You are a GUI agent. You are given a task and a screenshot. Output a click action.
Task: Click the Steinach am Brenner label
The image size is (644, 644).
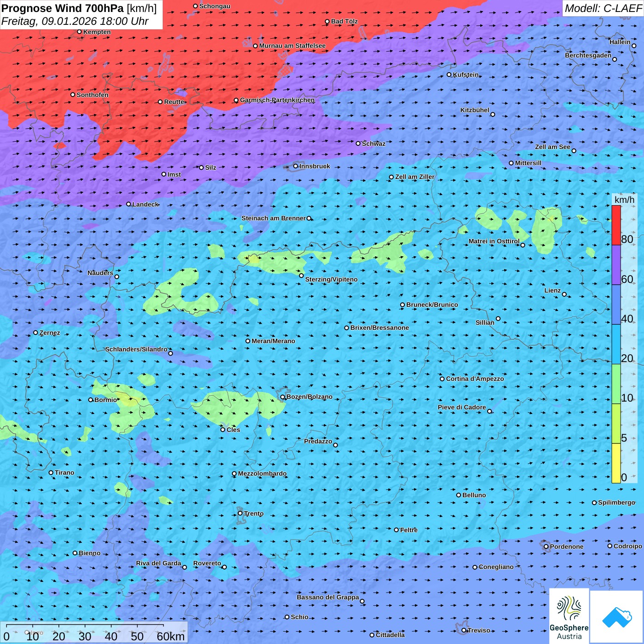click(x=274, y=218)
